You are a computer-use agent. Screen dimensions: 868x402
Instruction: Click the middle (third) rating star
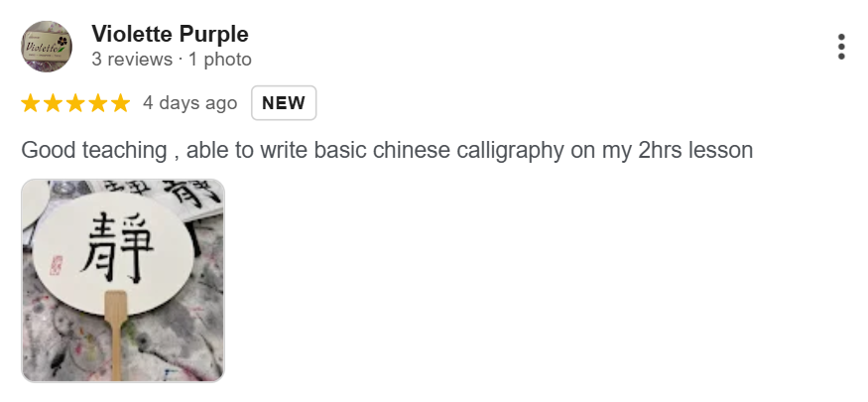pyautogui.click(x=75, y=103)
